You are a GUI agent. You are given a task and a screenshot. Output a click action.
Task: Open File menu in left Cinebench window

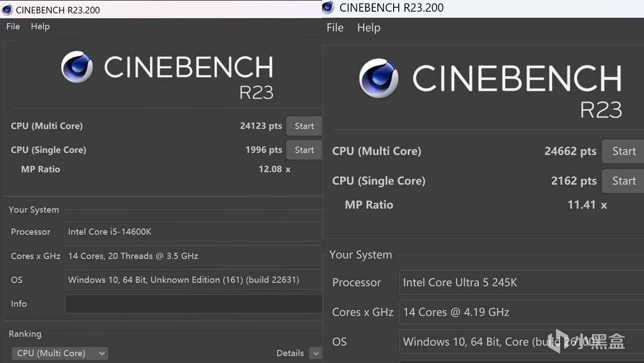(13, 26)
